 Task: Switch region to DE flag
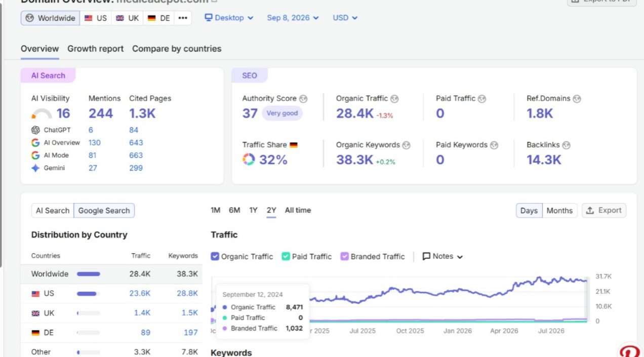click(x=158, y=18)
